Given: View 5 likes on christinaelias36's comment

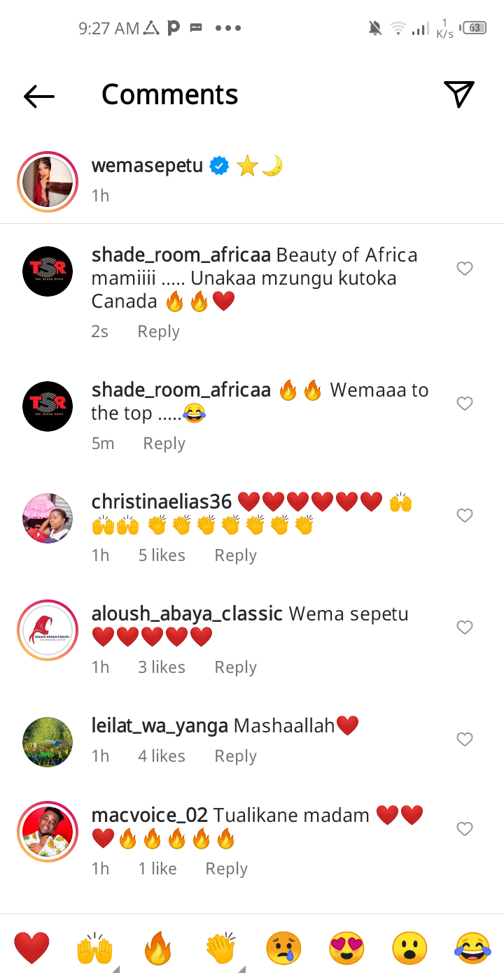Looking at the screenshot, I should (162, 555).
